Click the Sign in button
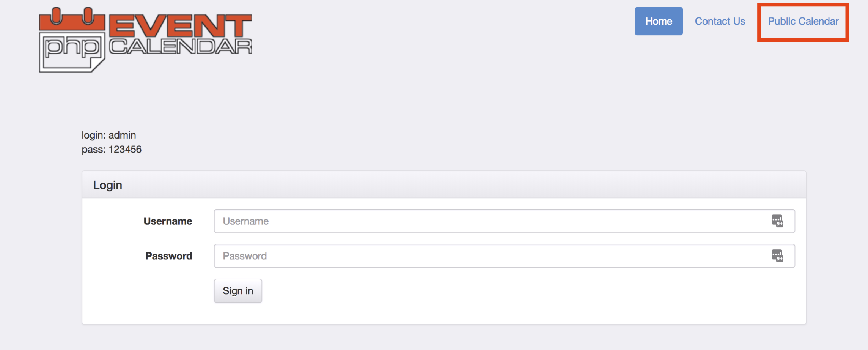This screenshot has width=868, height=350. (x=238, y=291)
